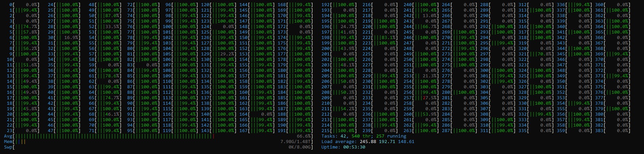This screenshot has width=644, height=154.
Task: Click CPU 206 meter reading 50.6%
Action: tap(339, 81)
